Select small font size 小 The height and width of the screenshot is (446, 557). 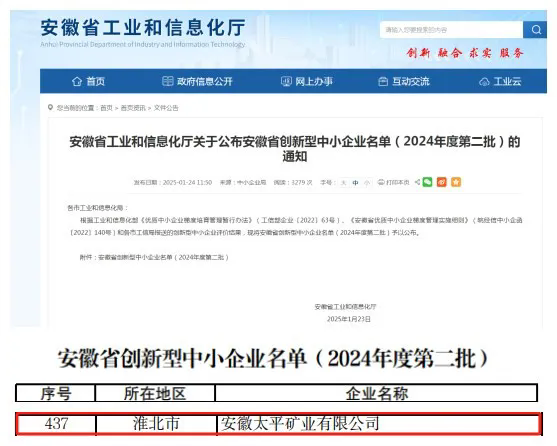point(367,183)
